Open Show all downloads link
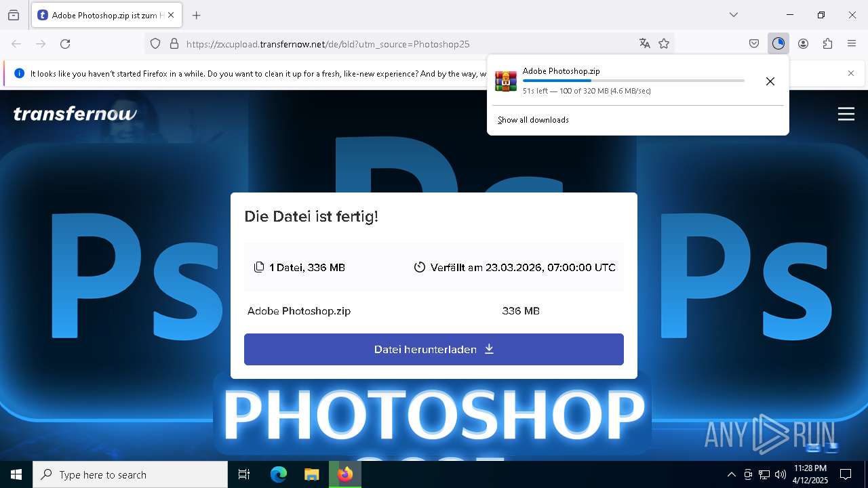This screenshot has height=488, width=868. pos(533,120)
